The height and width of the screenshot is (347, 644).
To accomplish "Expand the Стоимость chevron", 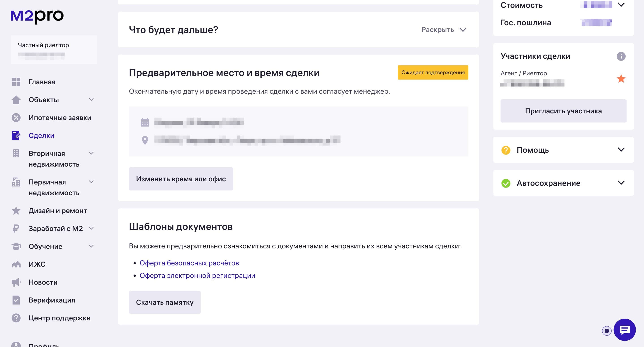I will click(x=621, y=5).
